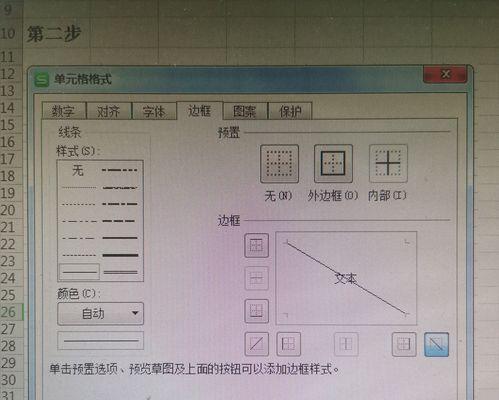Choose the 无 line style option
The image size is (499, 400).
click(x=78, y=170)
